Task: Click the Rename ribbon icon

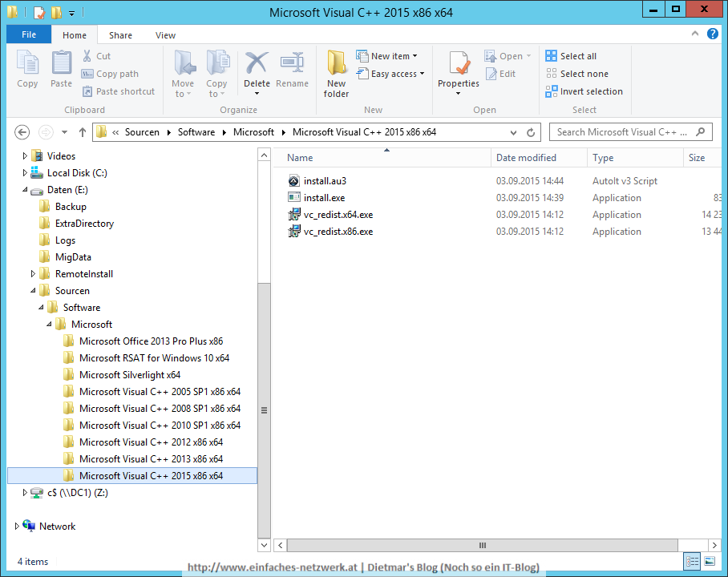Action: point(292,69)
